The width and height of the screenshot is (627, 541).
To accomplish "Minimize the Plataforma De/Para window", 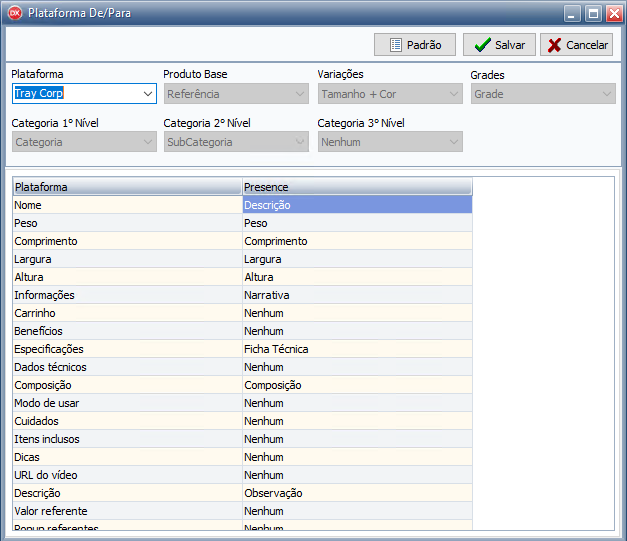I will (x=572, y=14).
